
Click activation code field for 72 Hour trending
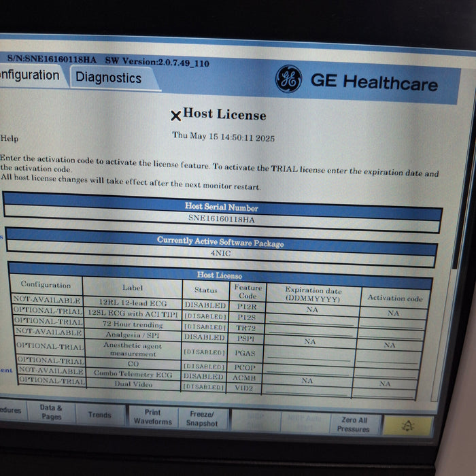[x=390, y=334]
